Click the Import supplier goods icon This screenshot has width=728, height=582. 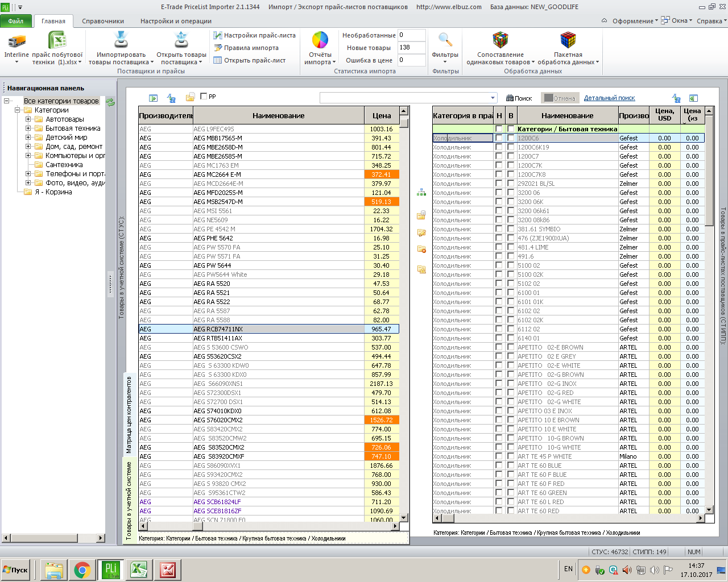tap(121, 40)
